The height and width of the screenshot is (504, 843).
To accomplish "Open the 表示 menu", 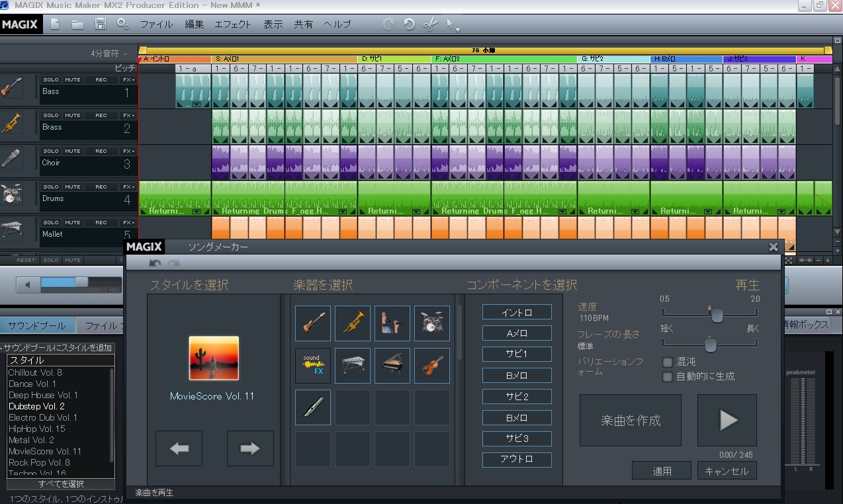I will point(273,24).
